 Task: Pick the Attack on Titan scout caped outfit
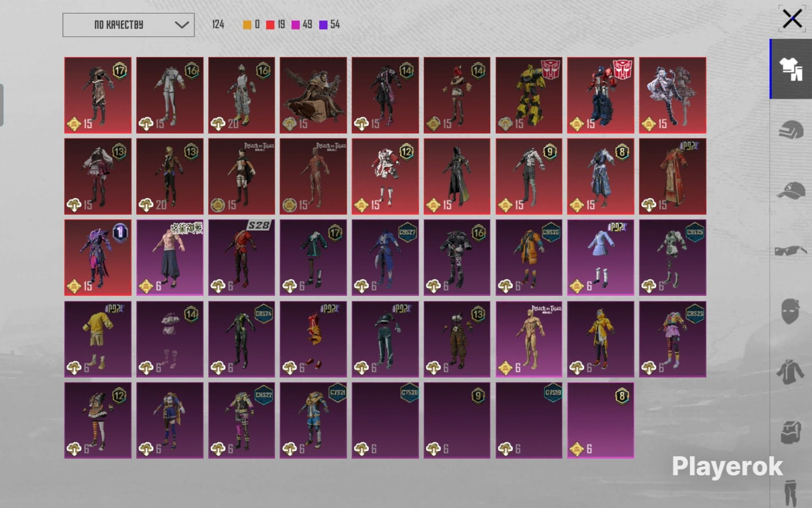point(242,176)
